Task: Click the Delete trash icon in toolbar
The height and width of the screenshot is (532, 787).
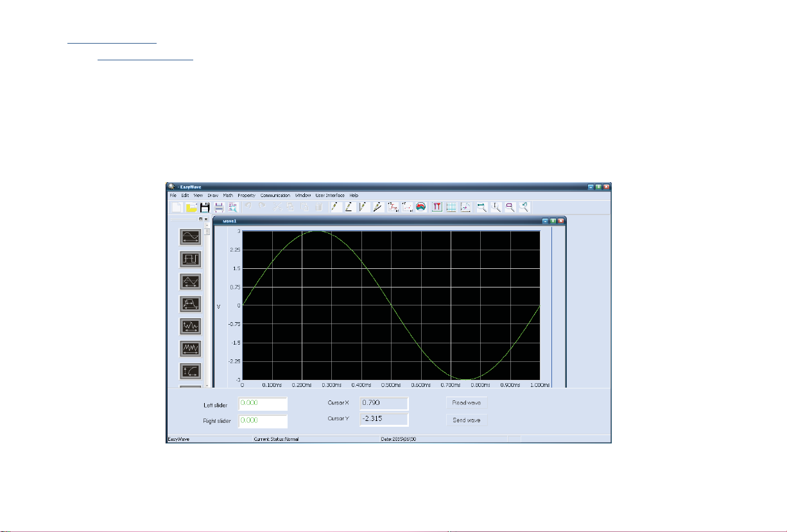Action: coord(319,207)
